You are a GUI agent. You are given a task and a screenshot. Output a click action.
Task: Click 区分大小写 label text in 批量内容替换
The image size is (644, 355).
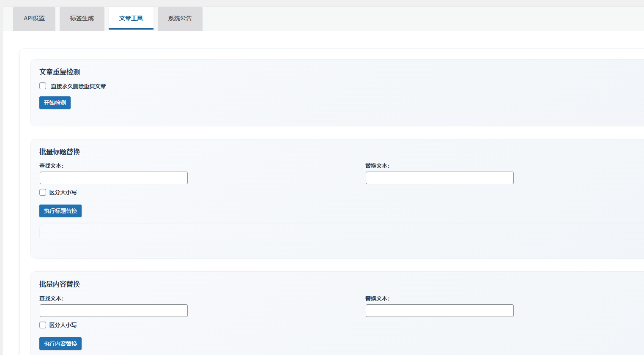(x=63, y=325)
